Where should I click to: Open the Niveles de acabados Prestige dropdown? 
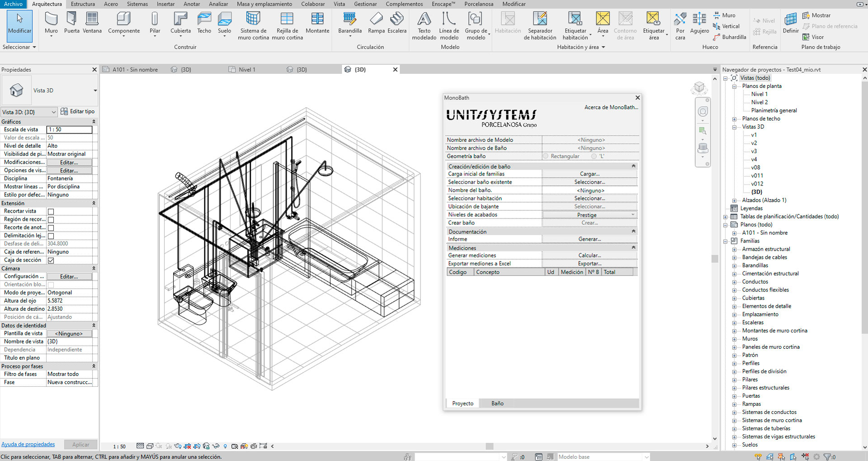(590, 215)
